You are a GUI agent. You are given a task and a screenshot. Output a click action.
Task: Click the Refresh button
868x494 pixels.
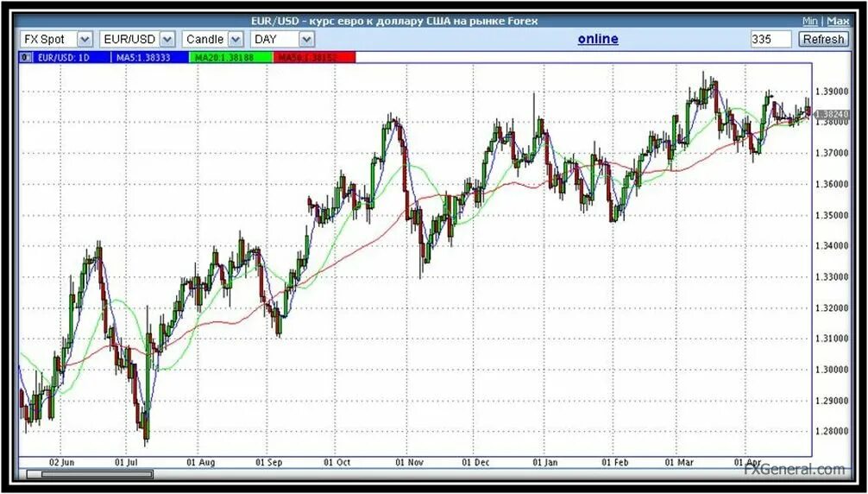click(824, 40)
